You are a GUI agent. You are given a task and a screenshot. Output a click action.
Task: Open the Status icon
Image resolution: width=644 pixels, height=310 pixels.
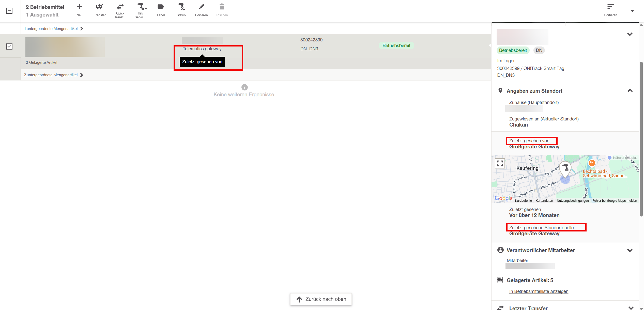click(x=181, y=7)
